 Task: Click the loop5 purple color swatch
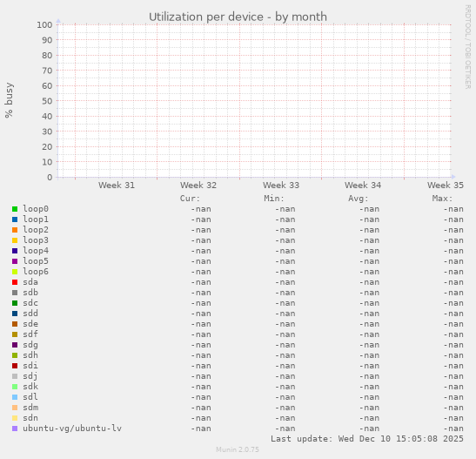15,261
